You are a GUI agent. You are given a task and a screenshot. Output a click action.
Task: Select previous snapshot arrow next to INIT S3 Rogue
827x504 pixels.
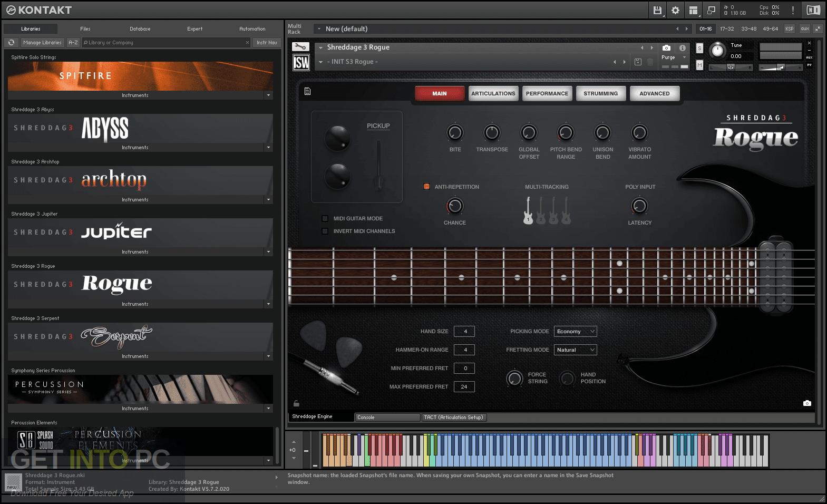[x=615, y=62]
